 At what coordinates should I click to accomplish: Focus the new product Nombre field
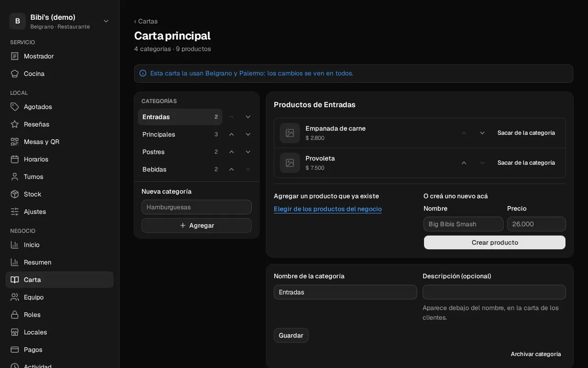click(x=464, y=224)
